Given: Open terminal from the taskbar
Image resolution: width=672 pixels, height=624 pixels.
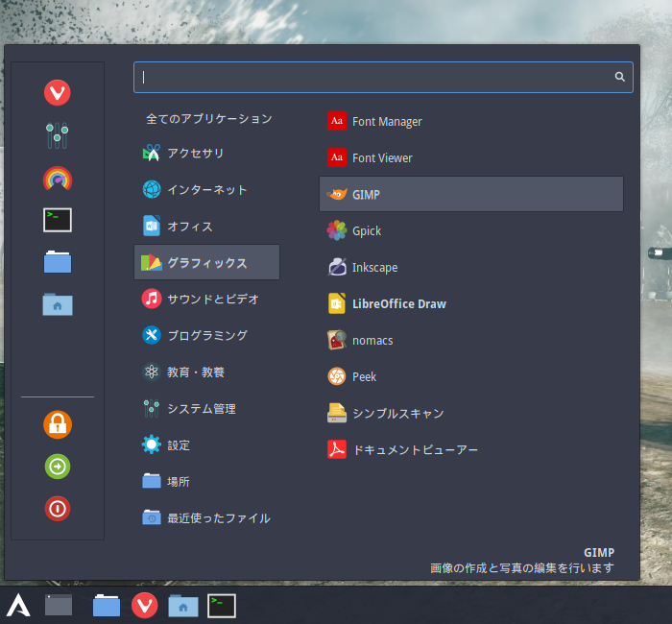Looking at the screenshot, I should [222, 606].
